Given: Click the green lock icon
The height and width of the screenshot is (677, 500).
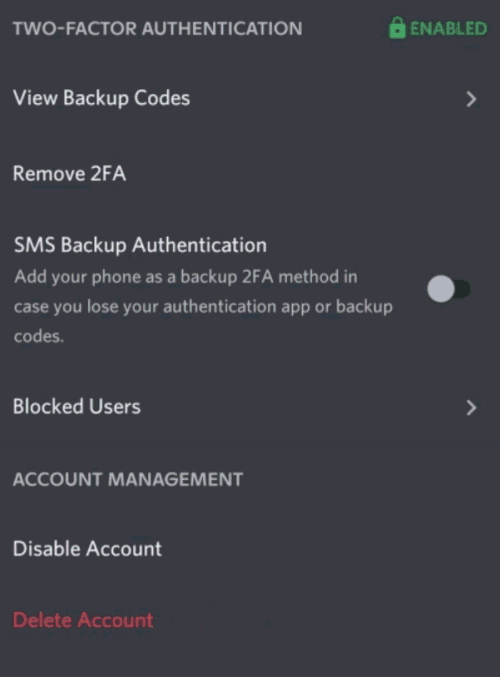Looking at the screenshot, I should (x=397, y=28).
